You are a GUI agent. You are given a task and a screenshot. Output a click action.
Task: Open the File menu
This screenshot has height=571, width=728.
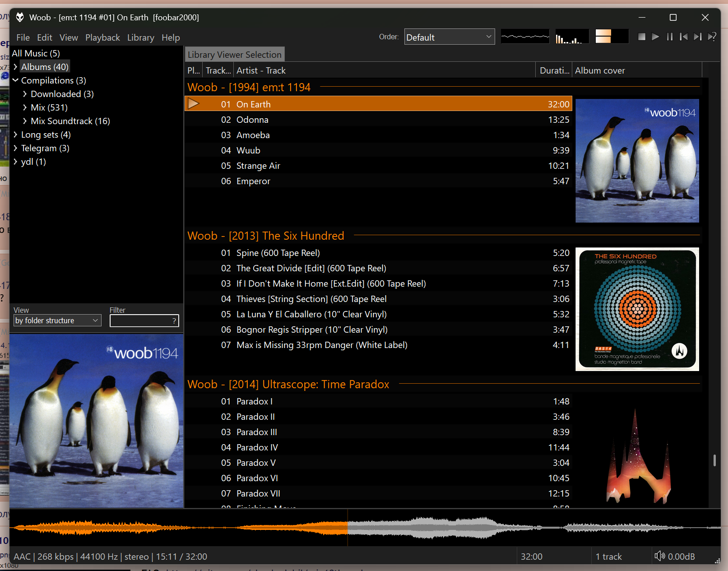click(23, 37)
